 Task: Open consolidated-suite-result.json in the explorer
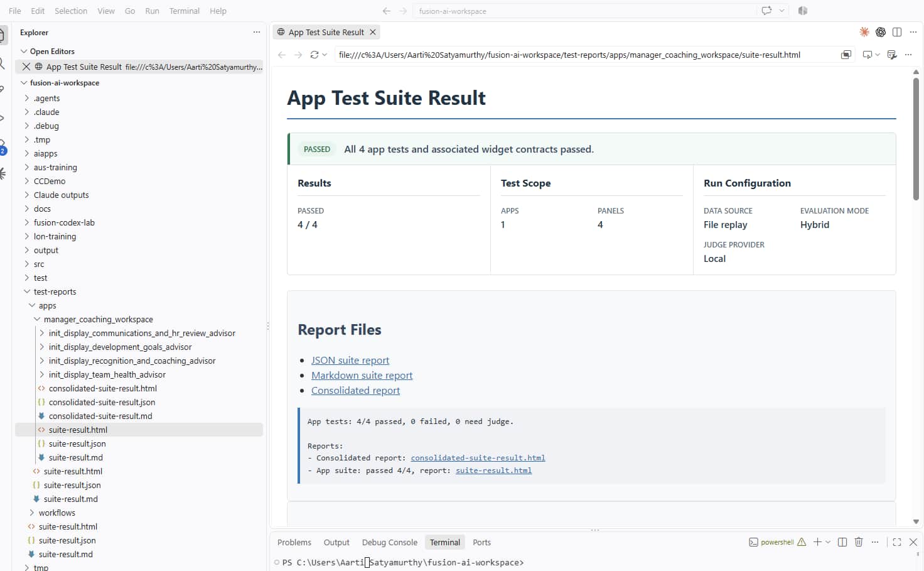coord(102,402)
